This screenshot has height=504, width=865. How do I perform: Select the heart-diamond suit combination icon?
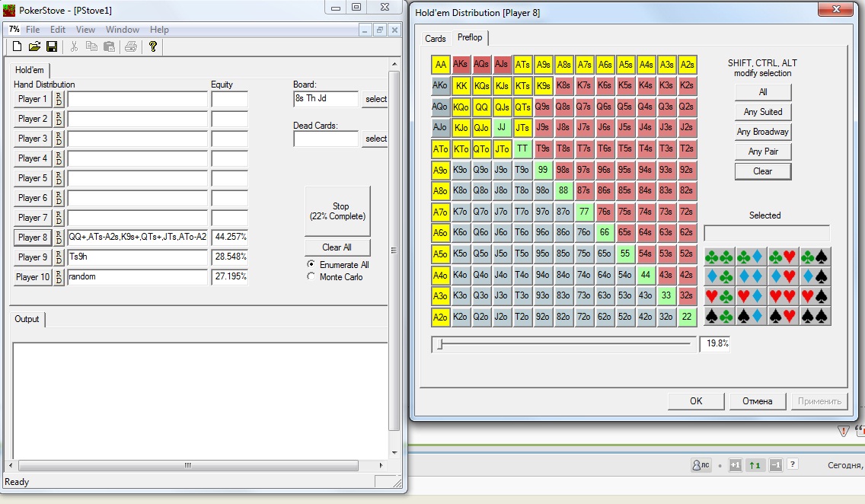pyautogui.click(x=751, y=297)
